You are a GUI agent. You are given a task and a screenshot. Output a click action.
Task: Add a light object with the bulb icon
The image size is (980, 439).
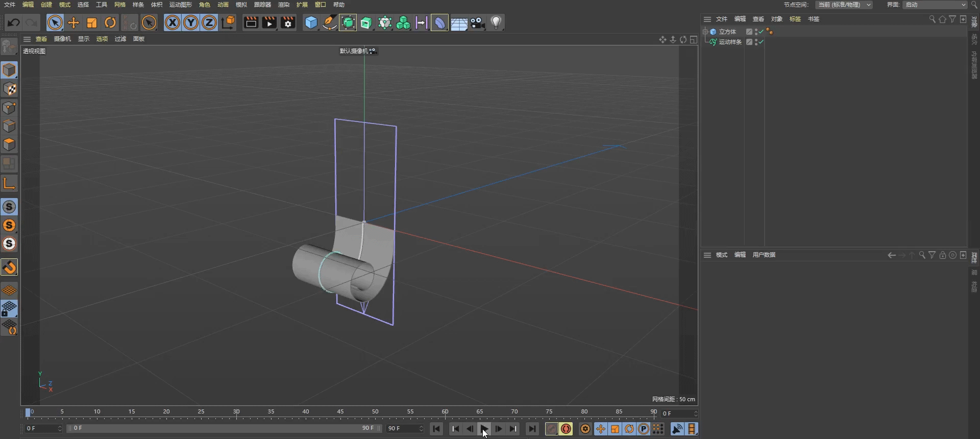click(x=496, y=22)
